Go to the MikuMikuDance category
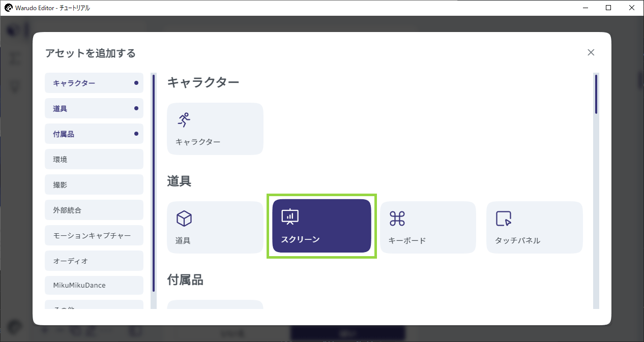This screenshot has width=644, height=342. (94, 285)
